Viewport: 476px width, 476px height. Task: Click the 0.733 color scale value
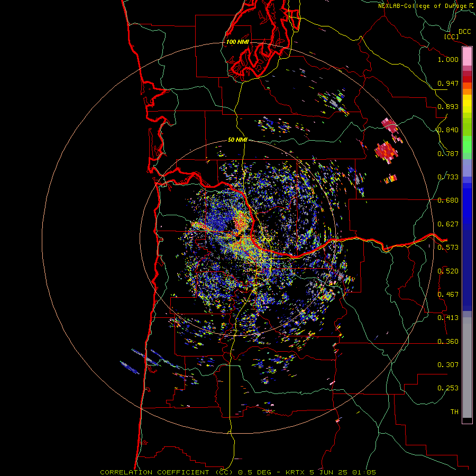pyautogui.click(x=448, y=177)
